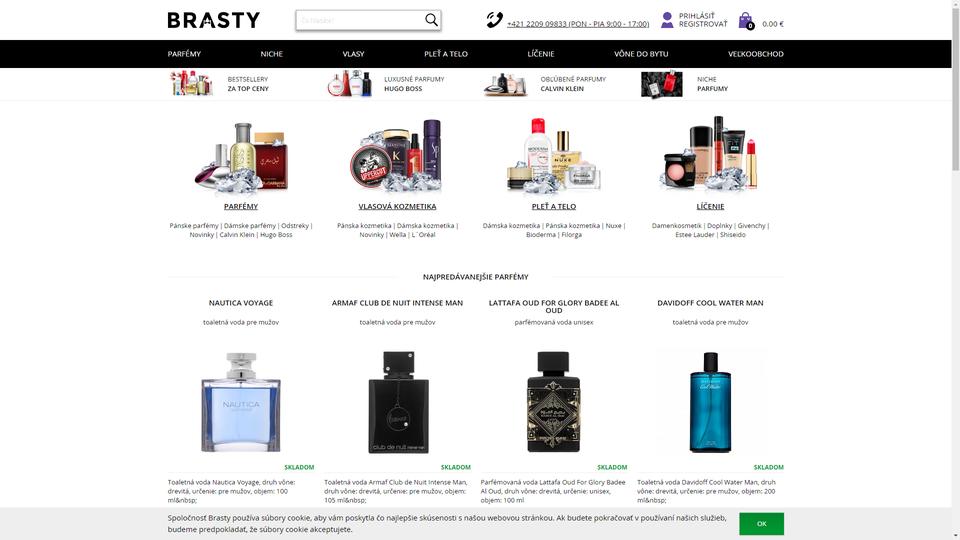Open the shopping cart icon
960x540 pixels.
[x=746, y=21]
